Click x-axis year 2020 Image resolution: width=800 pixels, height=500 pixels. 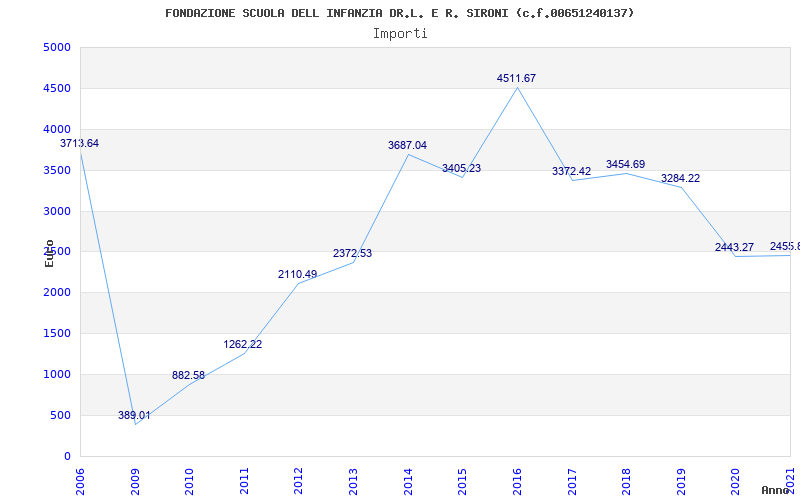click(735, 482)
